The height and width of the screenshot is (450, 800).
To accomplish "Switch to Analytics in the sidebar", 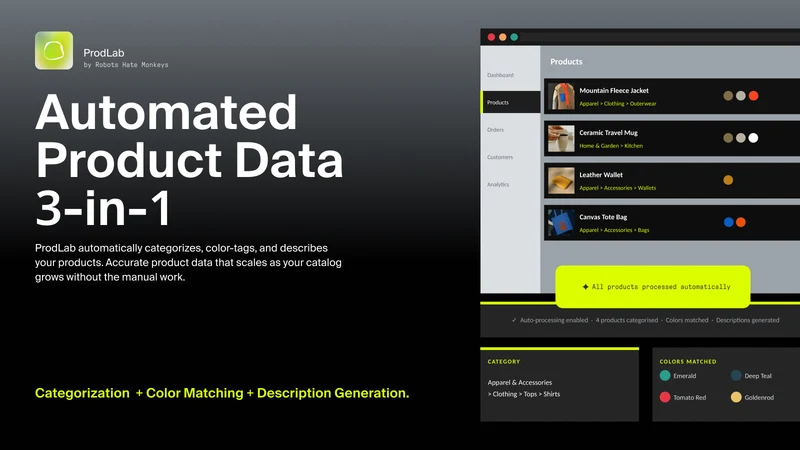I will (498, 184).
